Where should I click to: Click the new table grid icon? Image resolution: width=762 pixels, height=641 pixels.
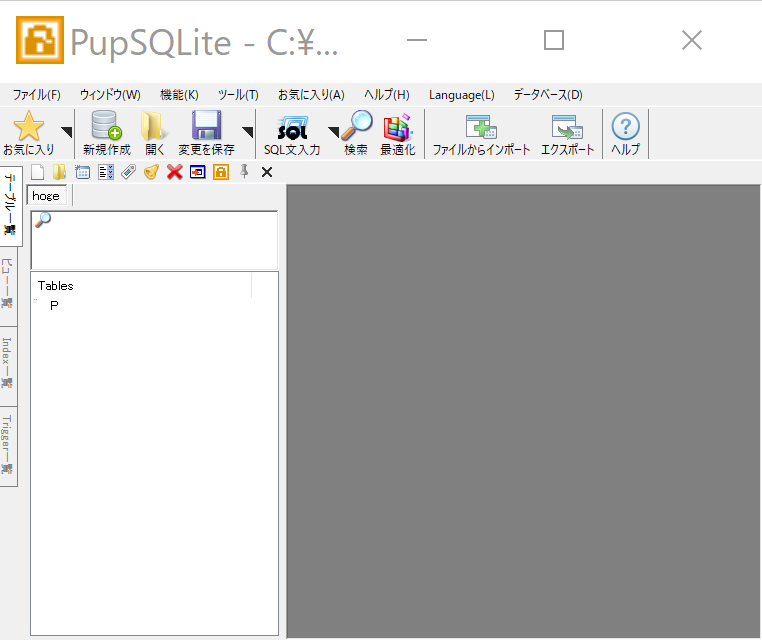[82, 172]
